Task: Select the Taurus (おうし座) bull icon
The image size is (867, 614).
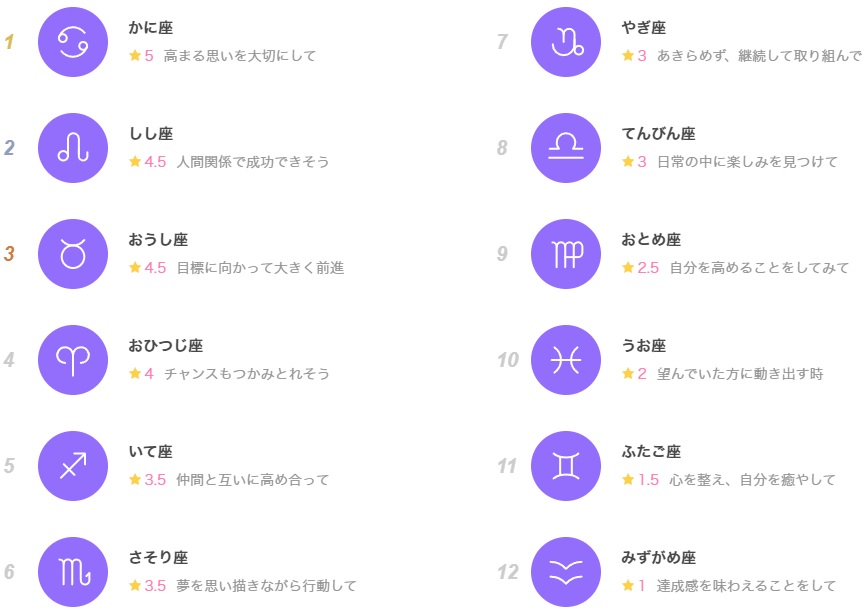Action: [x=73, y=254]
